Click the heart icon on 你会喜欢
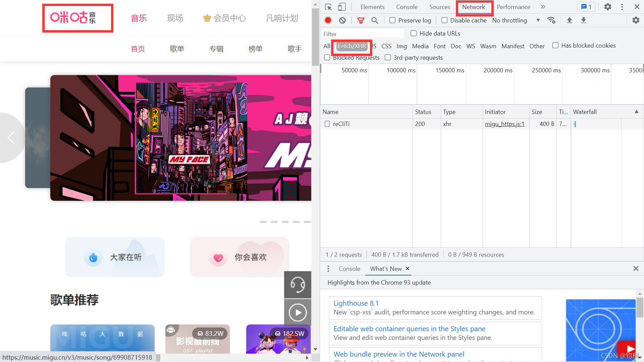Image resolution: width=644 pixels, height=362 pixels. [218, 257]
